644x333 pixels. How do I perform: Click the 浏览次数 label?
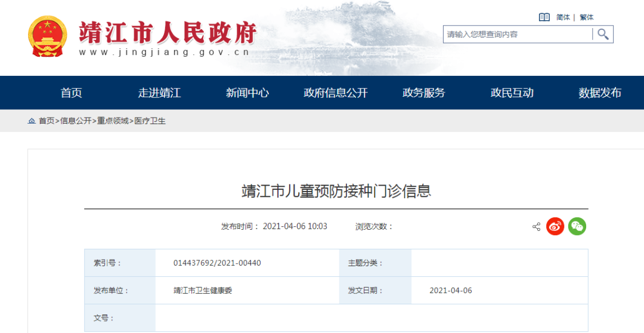coord(374,227)
